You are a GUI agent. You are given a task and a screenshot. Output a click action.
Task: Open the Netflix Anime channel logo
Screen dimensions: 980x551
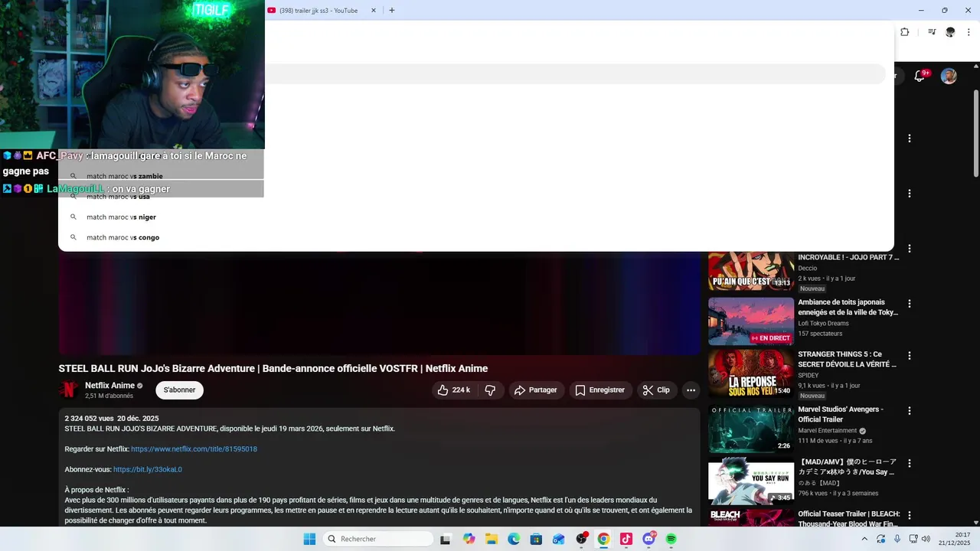[69, 390]
